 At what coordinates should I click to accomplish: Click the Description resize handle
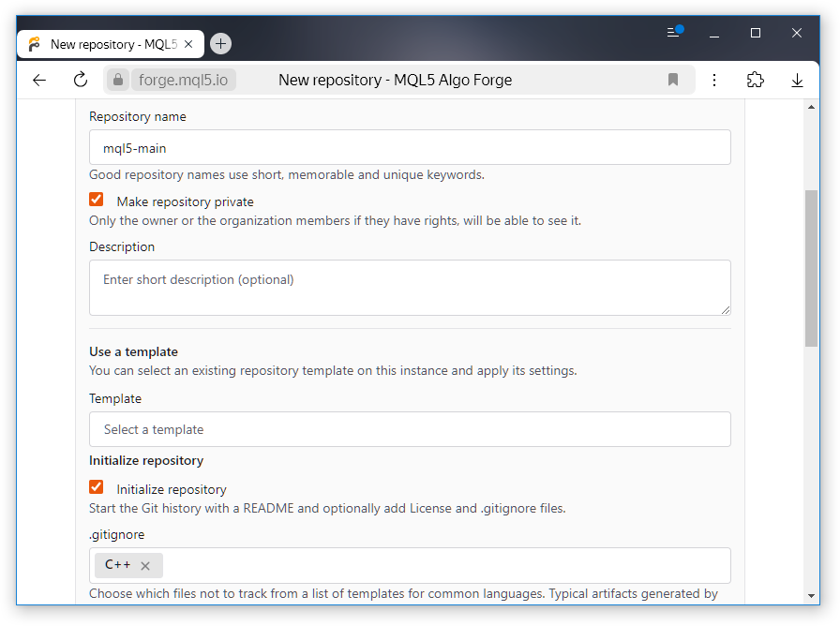click(726, 310)
